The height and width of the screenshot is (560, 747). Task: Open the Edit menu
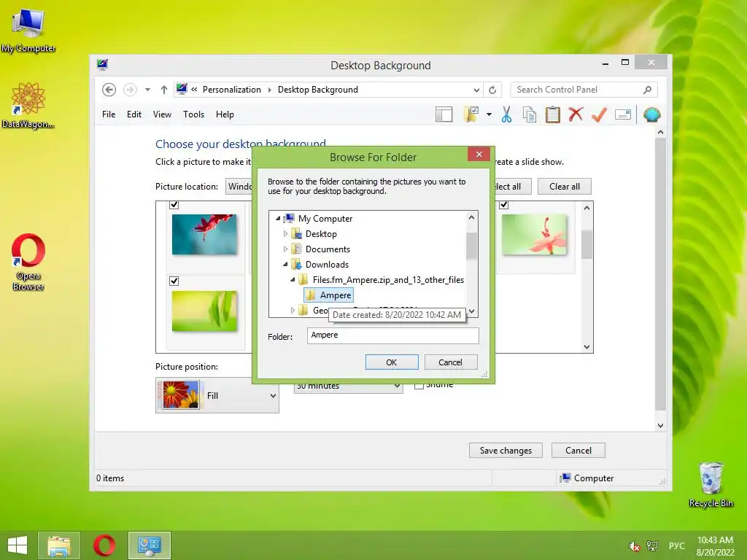click(x=134, y=114)
